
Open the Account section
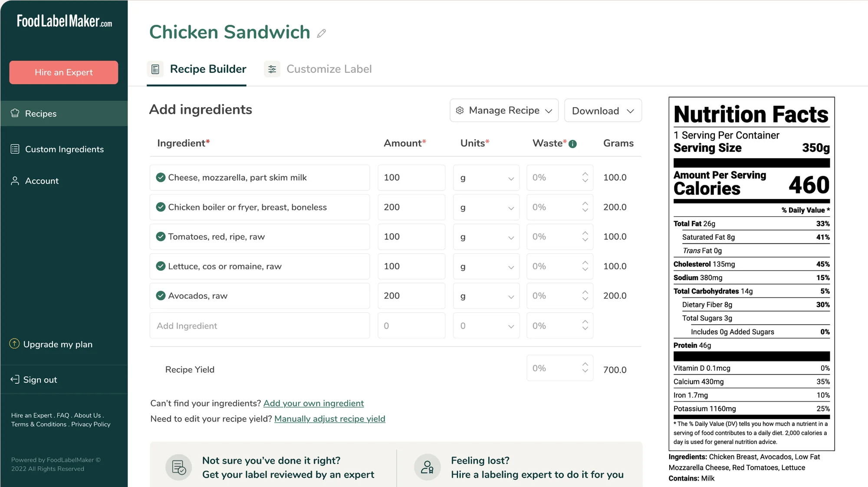(x=41, y=180)
